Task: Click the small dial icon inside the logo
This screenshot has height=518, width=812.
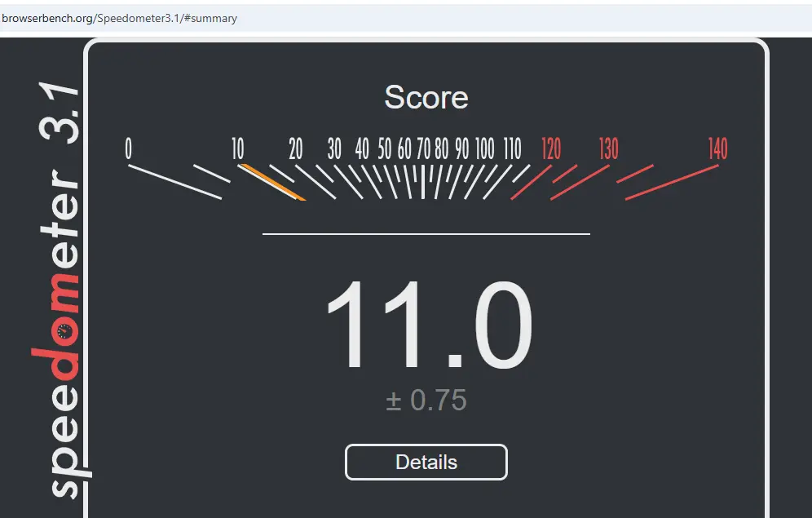Action: [64, 330]
